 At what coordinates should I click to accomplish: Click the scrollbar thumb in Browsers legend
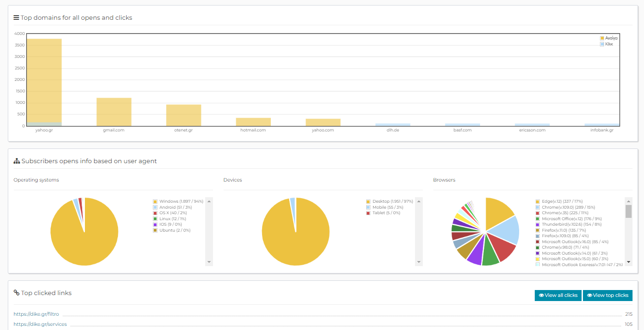[628, 211]
